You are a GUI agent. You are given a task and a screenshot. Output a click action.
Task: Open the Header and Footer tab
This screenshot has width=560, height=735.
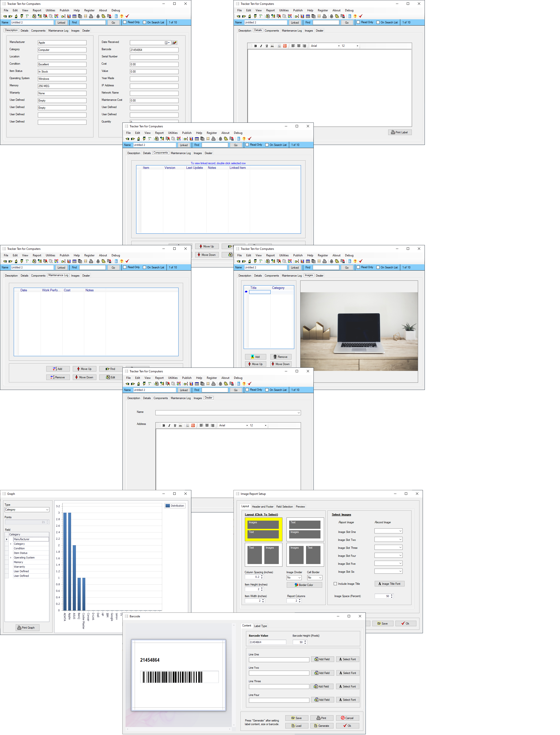pyautogui.click(x=262, y=507)
